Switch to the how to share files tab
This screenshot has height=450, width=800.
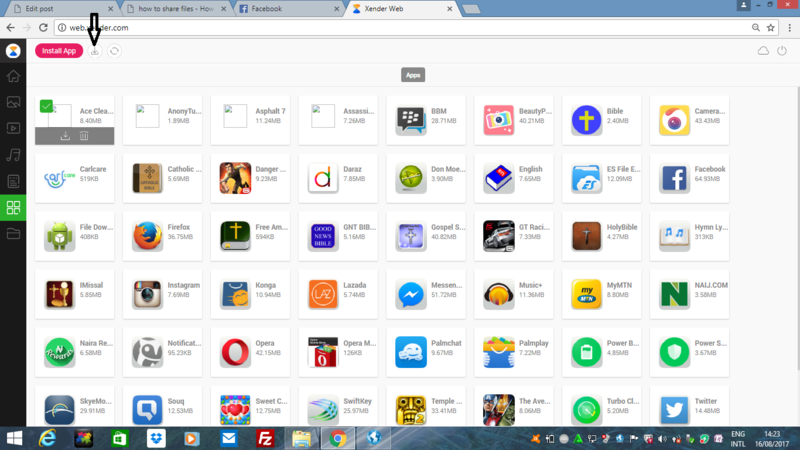(x=176, y=9)
